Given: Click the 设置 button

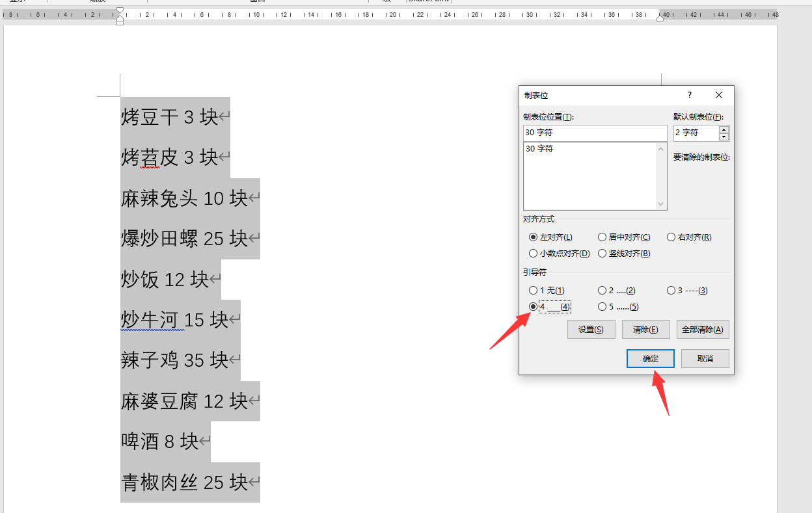Looking at the screenshot, I should coord(591,329).
